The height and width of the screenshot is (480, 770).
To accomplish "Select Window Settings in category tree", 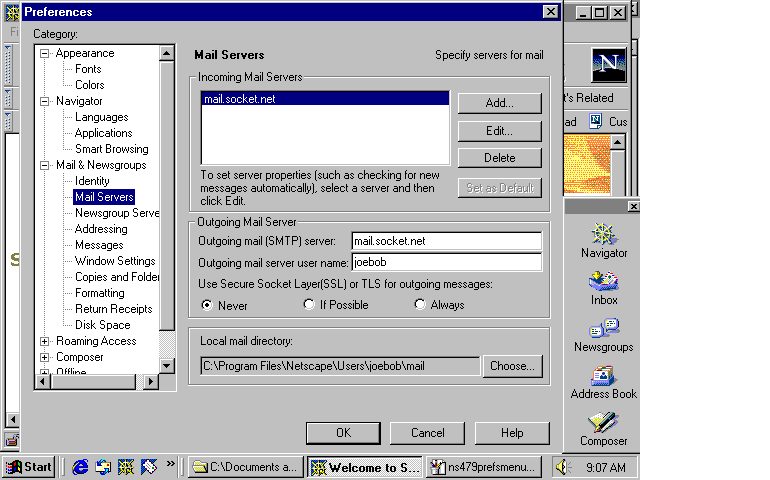I will point(115,261).
